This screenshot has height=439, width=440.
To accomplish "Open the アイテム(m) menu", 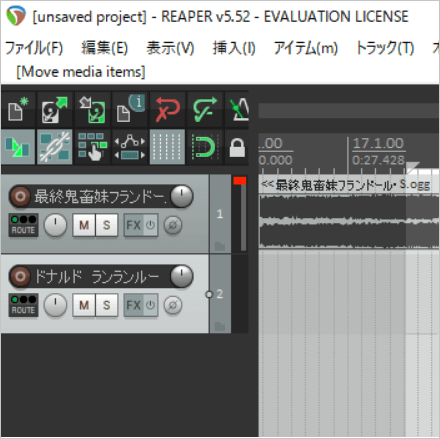I will click(x=306, y=48).
